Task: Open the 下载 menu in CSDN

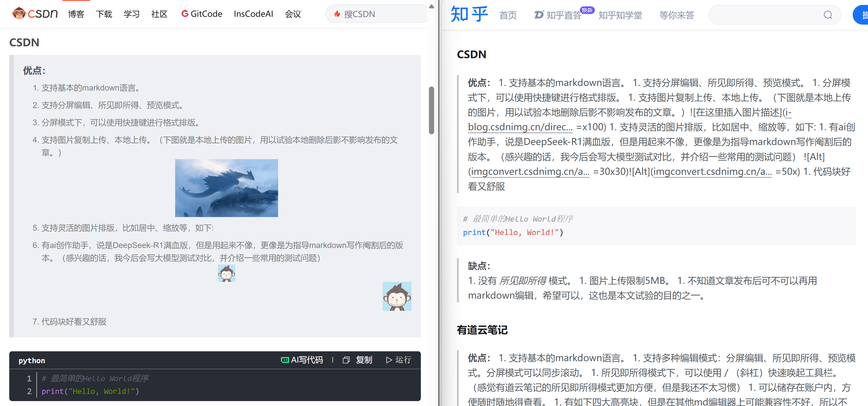Action: coord(104,14)
